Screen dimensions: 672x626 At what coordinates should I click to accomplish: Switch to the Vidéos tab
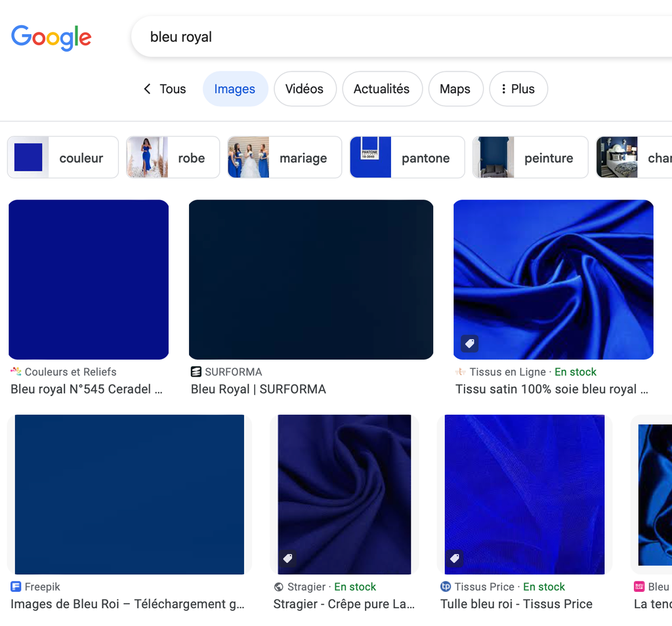coord(304,89)
